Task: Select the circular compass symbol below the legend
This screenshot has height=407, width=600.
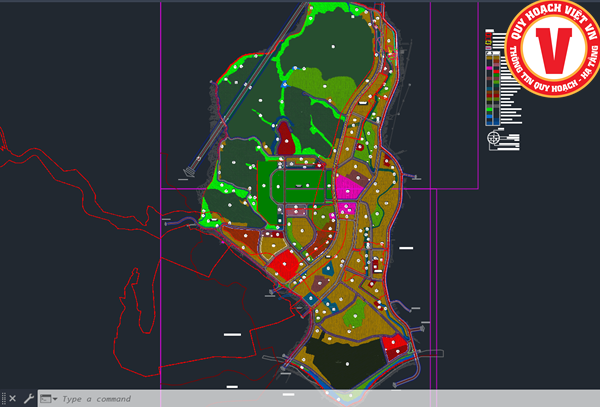Action: click(494, 138)
